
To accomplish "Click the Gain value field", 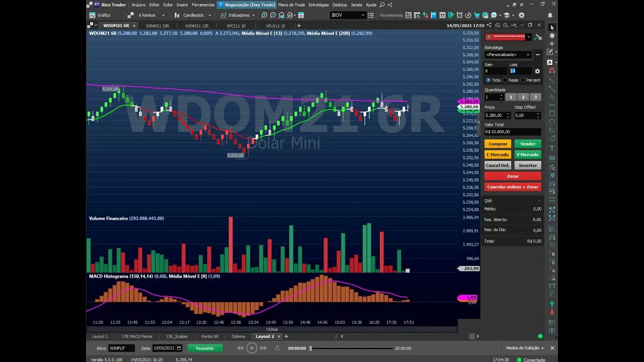I will coord(495,71).
